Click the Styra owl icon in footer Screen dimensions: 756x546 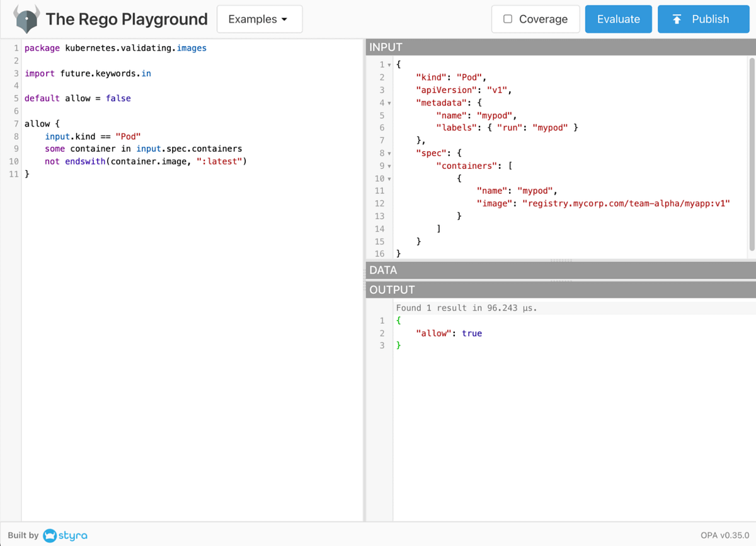click(x=51, y=535)
